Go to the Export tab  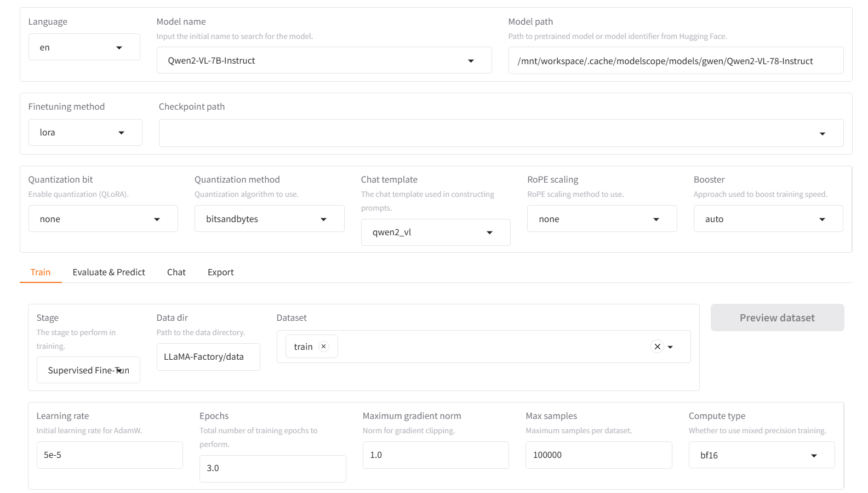coord(220,273)
